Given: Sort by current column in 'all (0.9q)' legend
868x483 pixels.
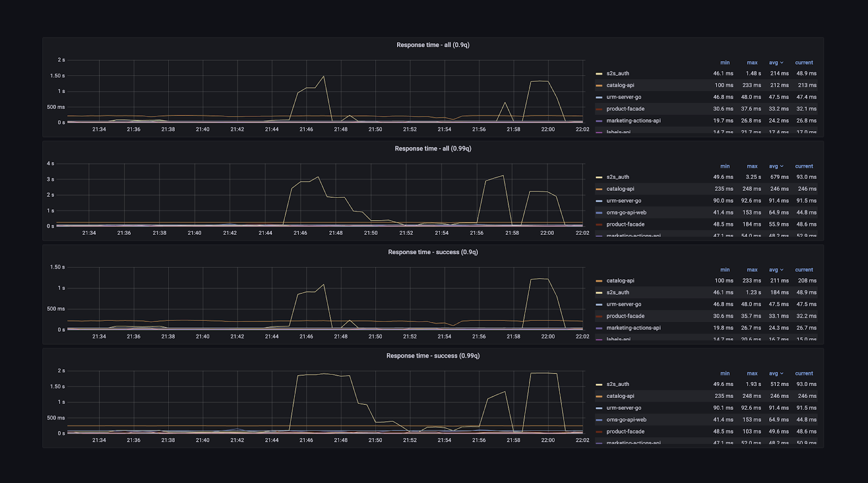Looking at the screenshot, I should [804, 63].
